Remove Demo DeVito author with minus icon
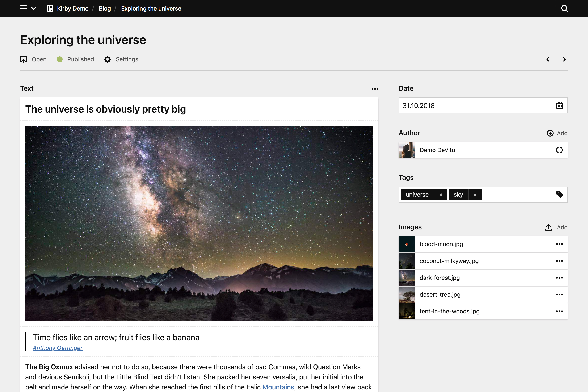588x392 pixels. 559,150
